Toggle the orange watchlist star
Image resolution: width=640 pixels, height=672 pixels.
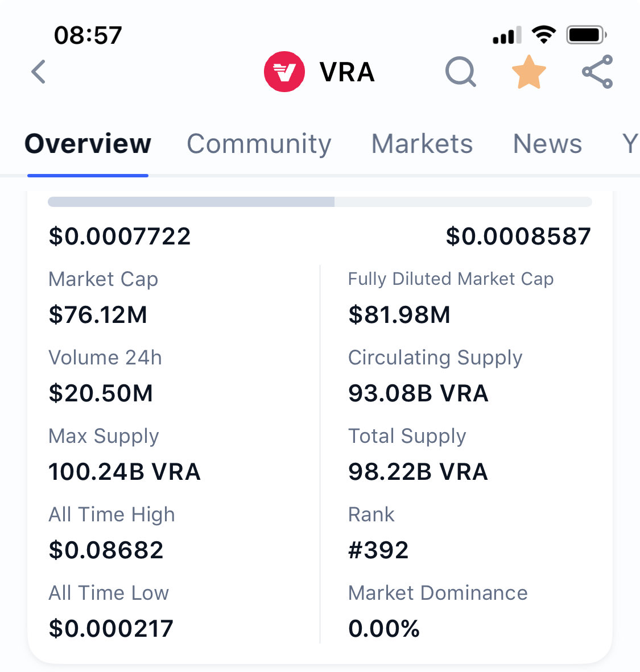[529, 72]
